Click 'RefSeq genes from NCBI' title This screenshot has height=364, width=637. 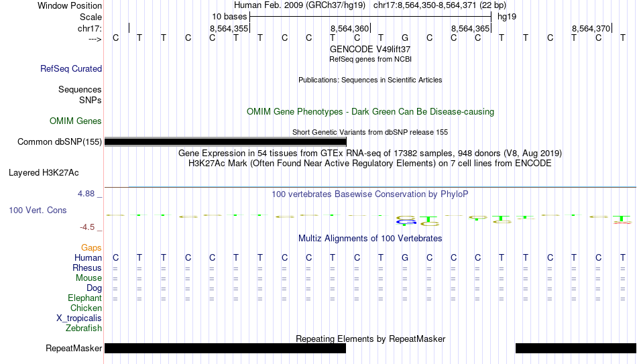pos(370,59)
